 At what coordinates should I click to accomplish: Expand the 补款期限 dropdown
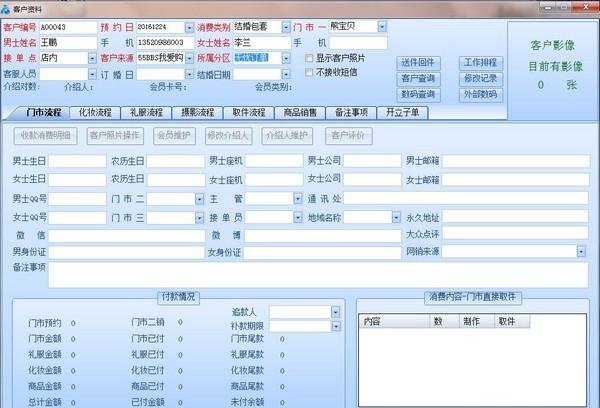(335, 326)
